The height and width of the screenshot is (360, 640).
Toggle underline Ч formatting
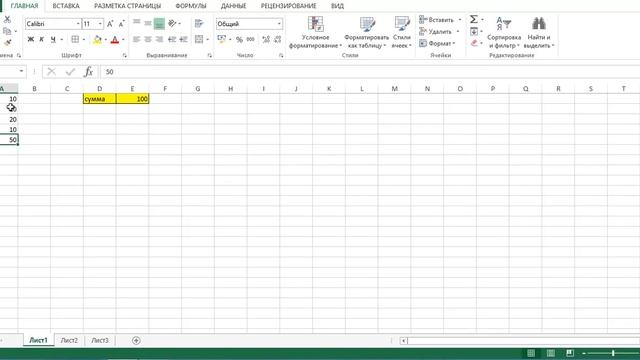tap(53, 40)
